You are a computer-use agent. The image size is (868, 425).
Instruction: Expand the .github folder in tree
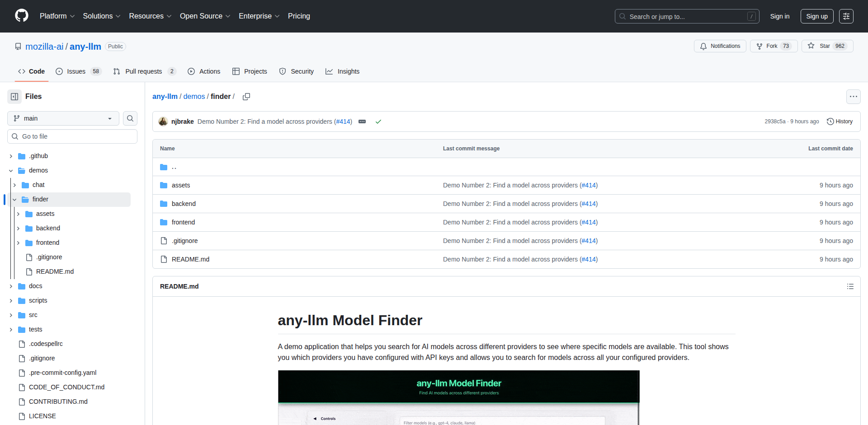click(11, 156)
